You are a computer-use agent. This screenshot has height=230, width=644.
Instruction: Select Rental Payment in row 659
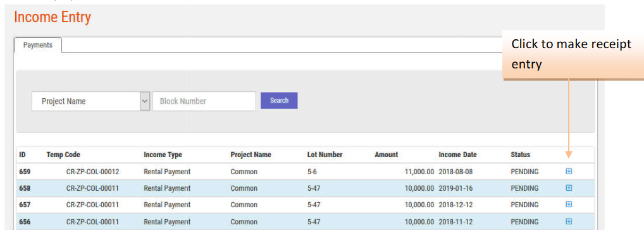point(167,172)
